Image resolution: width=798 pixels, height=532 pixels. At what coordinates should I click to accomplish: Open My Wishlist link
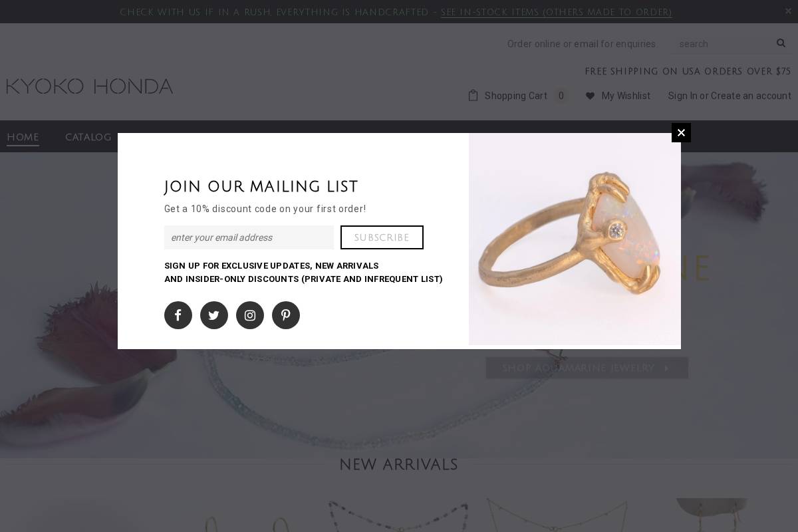(x=626, y=96)
